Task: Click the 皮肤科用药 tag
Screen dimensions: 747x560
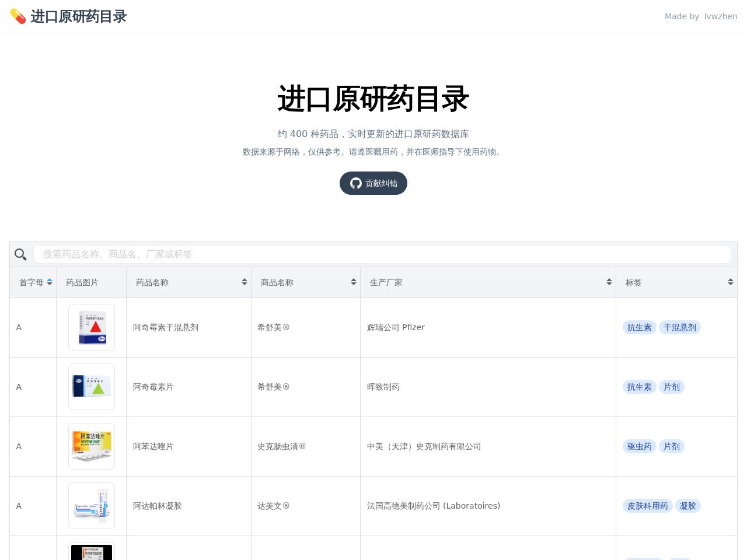Action: (x=648, y=506)
